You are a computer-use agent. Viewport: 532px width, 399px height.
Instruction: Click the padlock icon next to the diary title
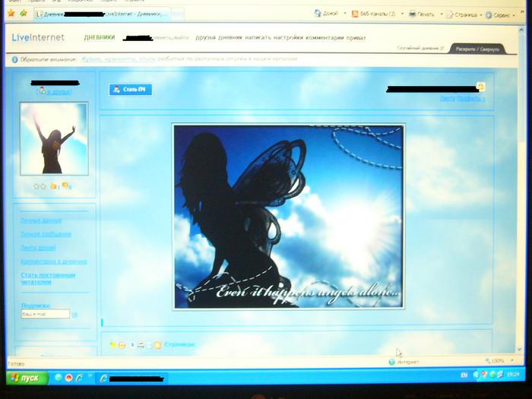coord(481,87)
